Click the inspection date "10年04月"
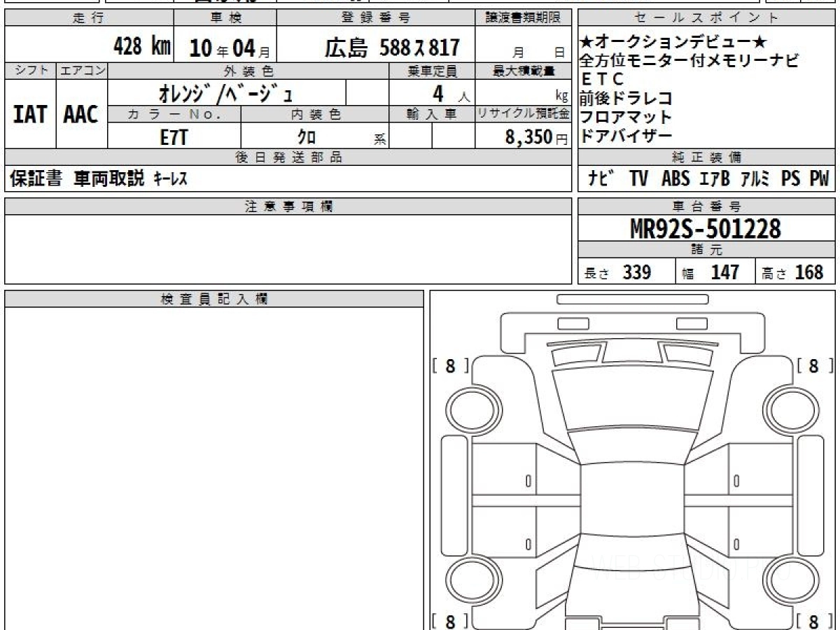Screen dimensions: 840x630 229,48
